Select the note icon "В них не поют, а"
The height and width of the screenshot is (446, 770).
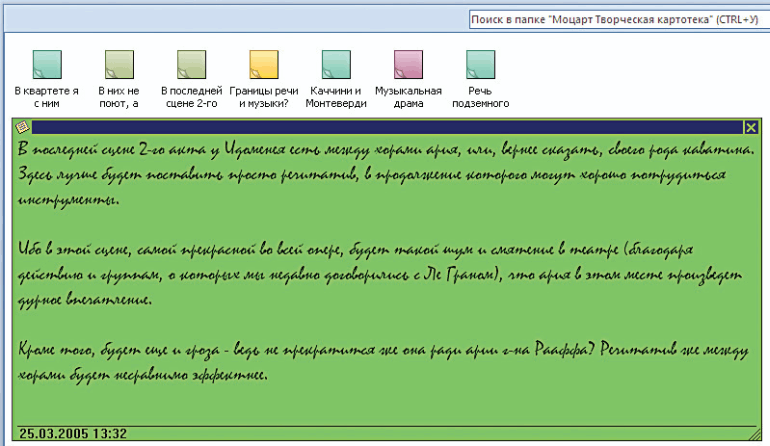pos(119,64)
